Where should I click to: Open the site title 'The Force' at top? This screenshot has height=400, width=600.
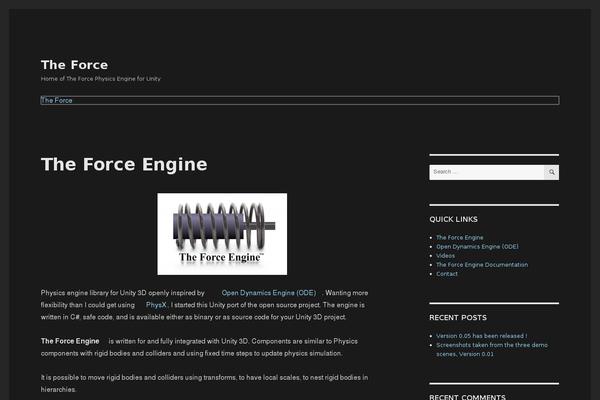[x=74, y=65]
